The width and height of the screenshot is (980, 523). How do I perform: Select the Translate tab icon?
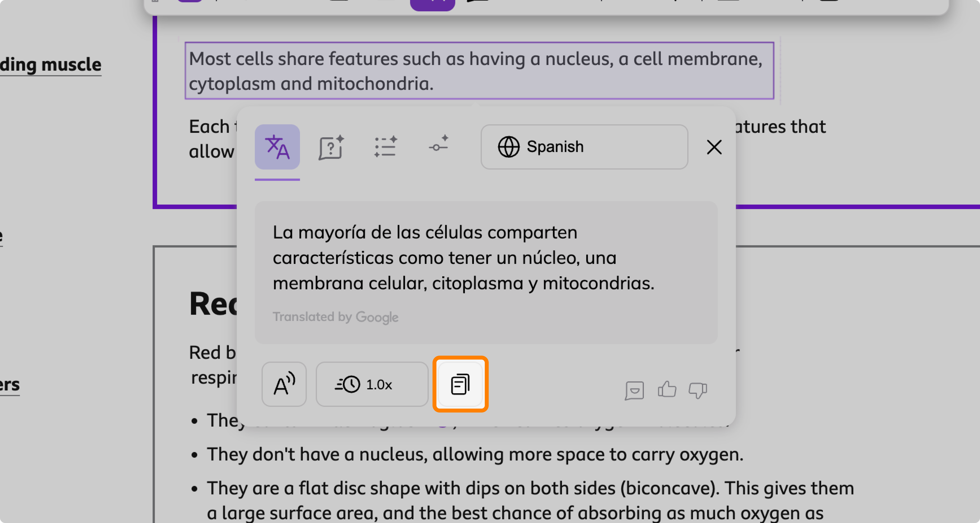click(x=277, y=147)
